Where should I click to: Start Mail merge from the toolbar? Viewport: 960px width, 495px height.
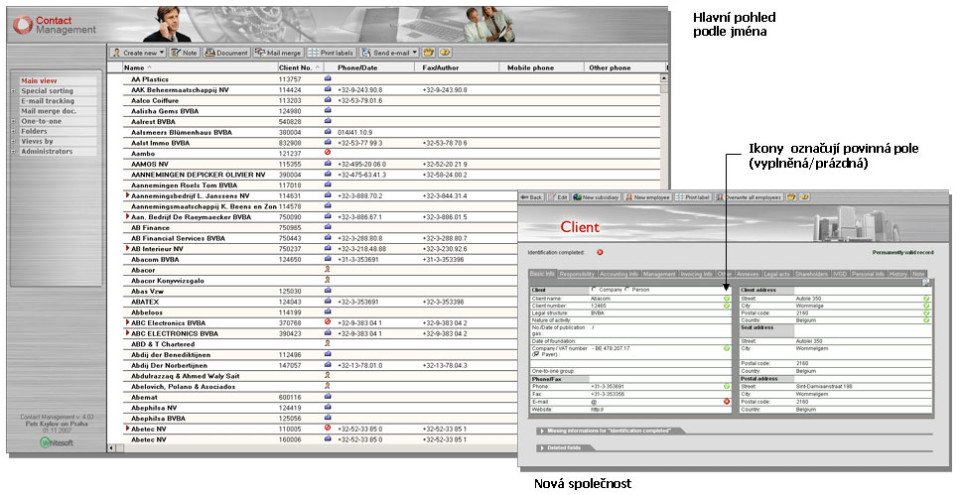pyautogui.click(x=279, y=52)
